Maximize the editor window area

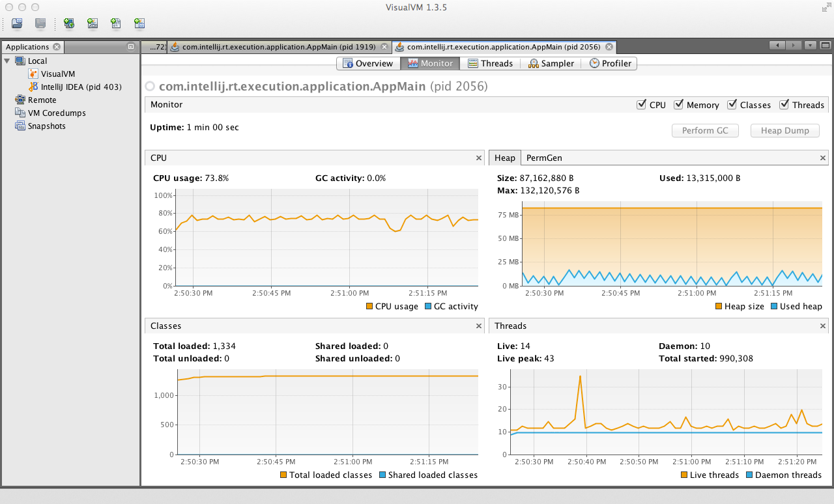tap(825, 46)
